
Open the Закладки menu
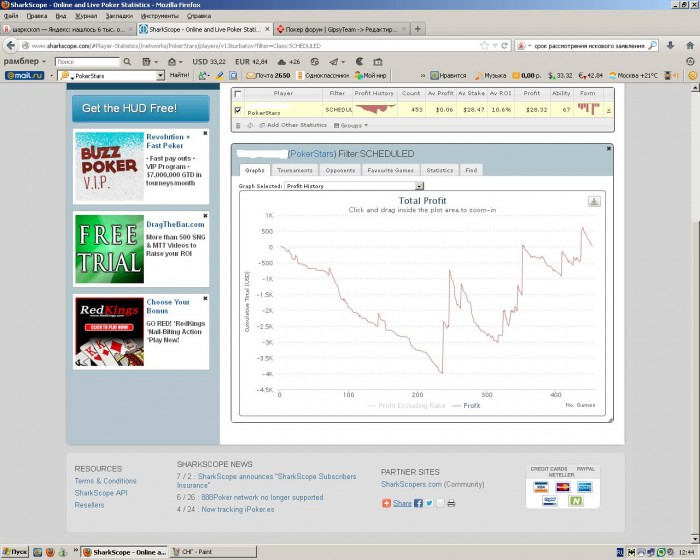[119, 16]
